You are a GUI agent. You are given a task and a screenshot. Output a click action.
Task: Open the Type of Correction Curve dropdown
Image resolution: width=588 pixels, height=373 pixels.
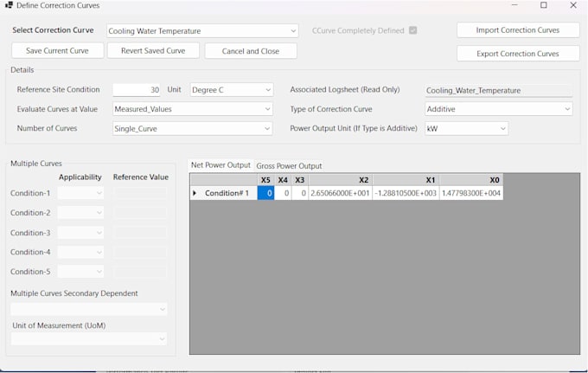tap(498, 109)
